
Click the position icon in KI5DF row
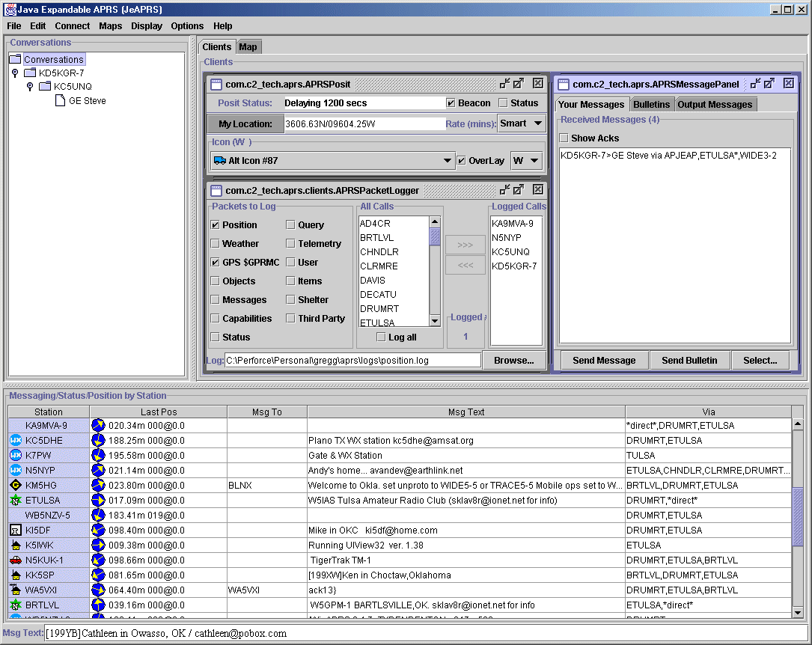pyautogui.click(x=98, y=530)
